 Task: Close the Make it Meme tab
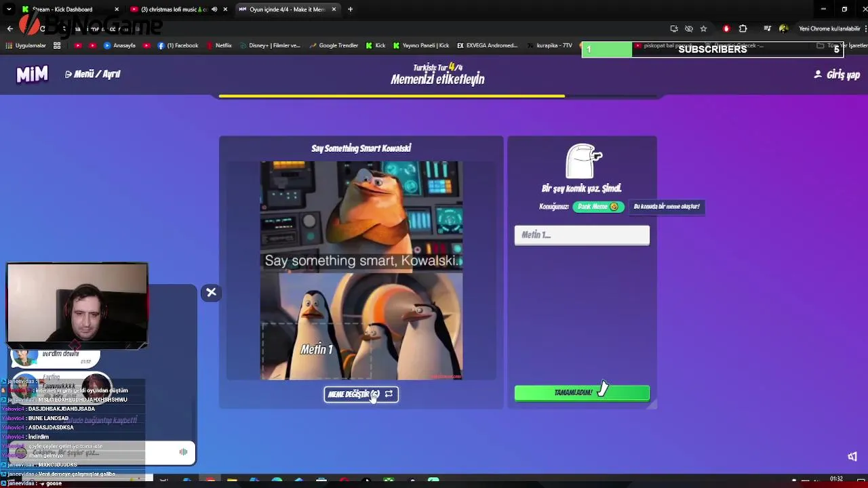334,9
